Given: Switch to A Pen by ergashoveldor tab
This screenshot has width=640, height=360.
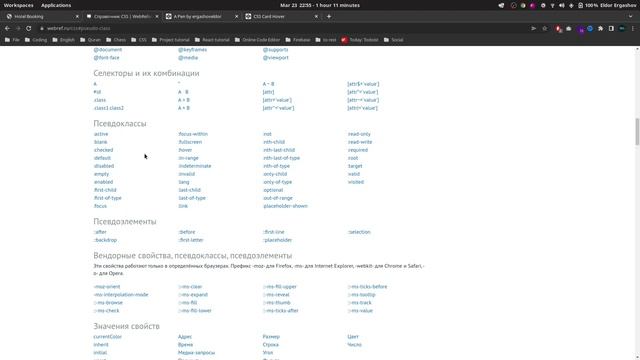Looking at the screenshot, I should (x=201, y=16).
